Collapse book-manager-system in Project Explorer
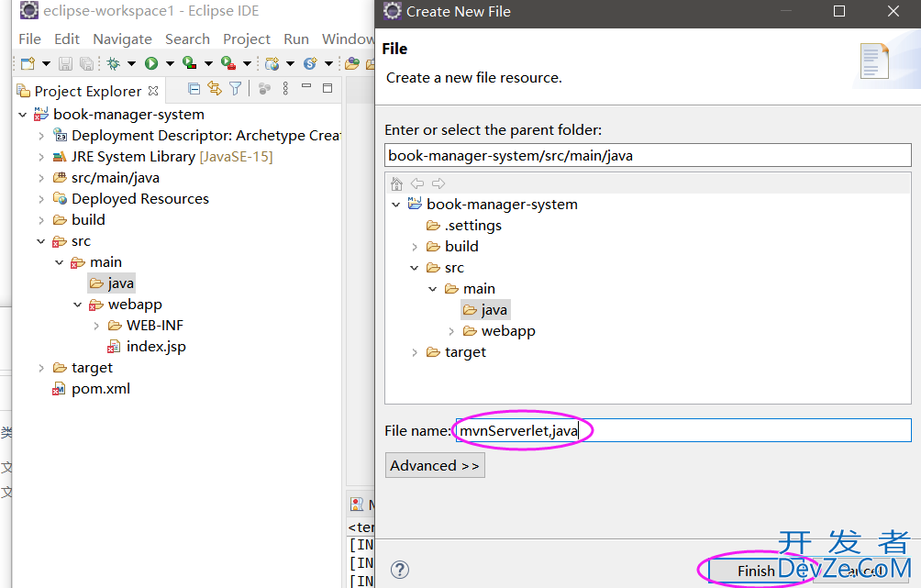Viewport: 921px width, 588px height. pyautogui.click(x=22, y=115)
